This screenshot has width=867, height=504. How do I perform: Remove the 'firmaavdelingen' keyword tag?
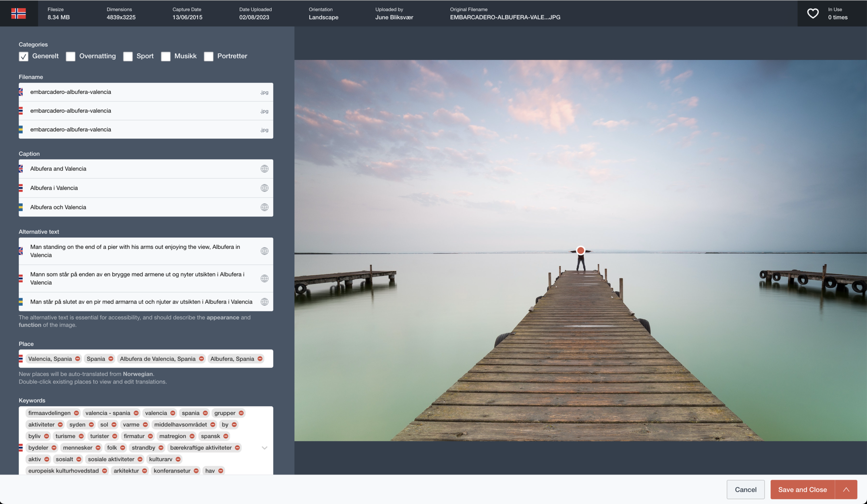pyautogui.click(x=77, y=413)
